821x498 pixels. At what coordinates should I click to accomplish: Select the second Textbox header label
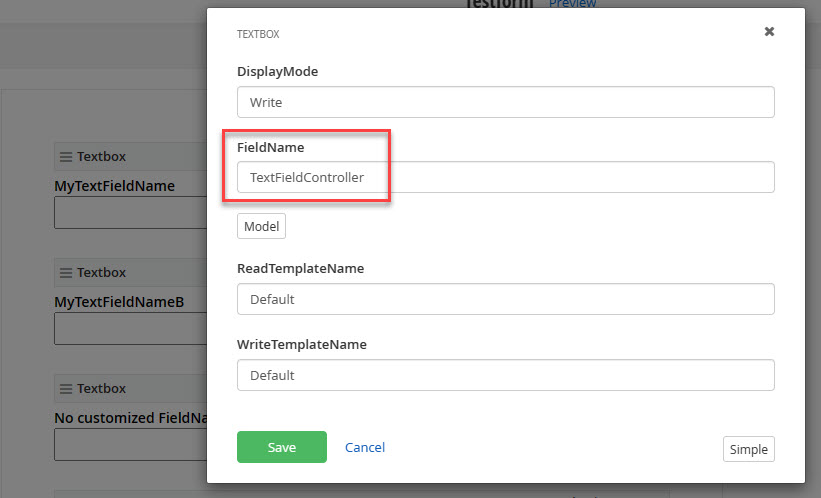pos(102,273)
